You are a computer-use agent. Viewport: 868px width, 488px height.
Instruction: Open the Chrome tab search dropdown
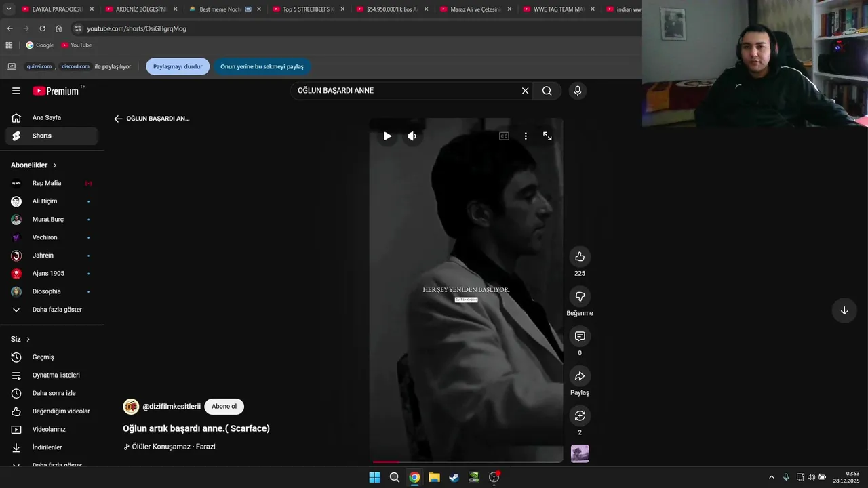pyautogui.click(x=9, y=9)
